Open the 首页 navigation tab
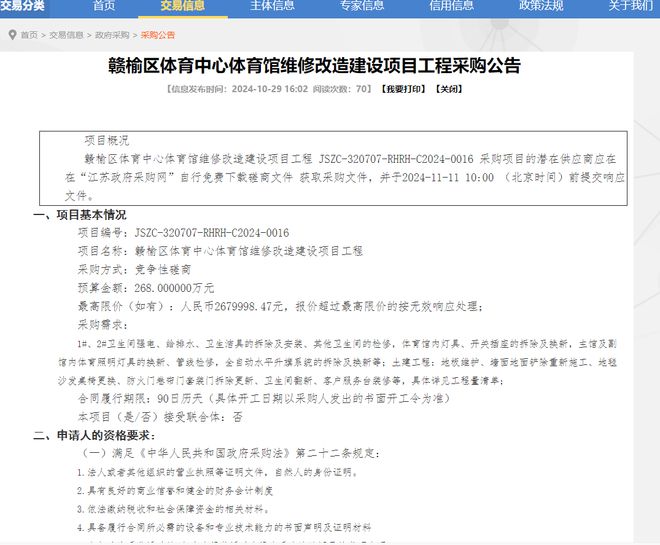 104,5
